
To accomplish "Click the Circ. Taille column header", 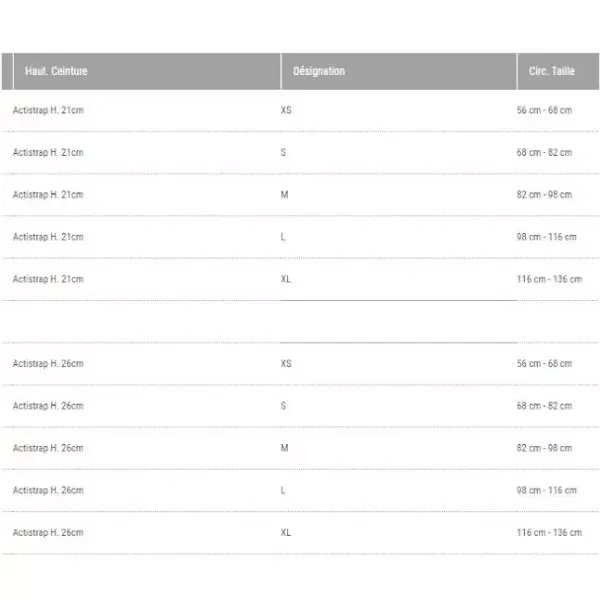I will [551, 71].
